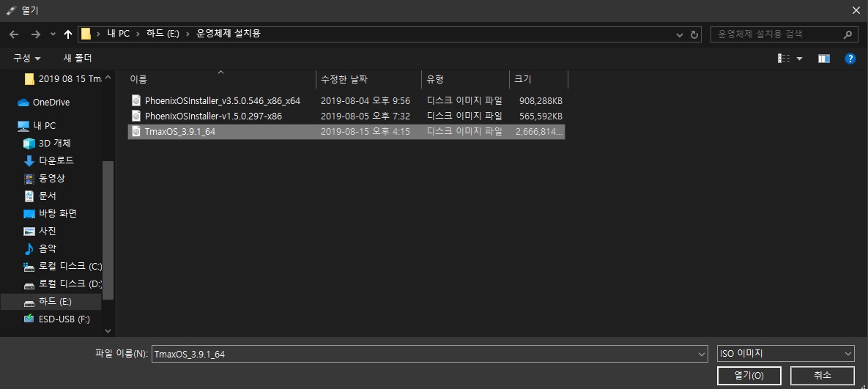Image resolution: width=868 pixels, height=389 pixels.
Task: Click disk image icon of TmaxOS_3.9.1_64
Action: [x=137, y=131]
